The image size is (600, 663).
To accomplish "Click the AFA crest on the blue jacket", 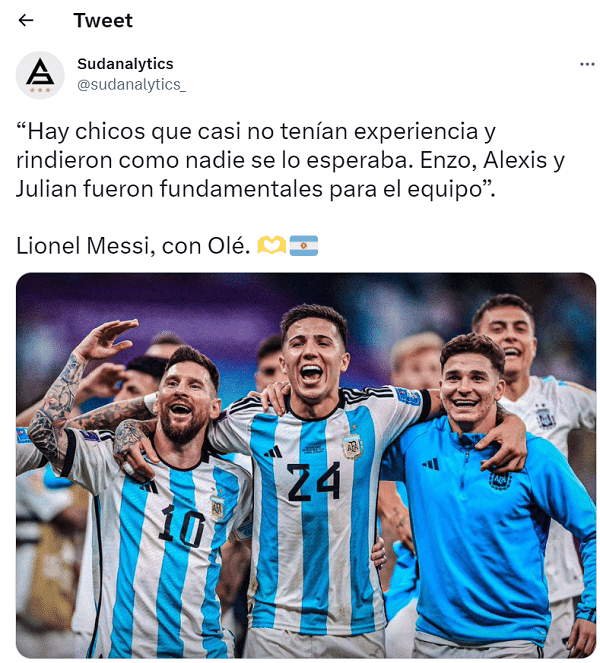I will [500, 479].
